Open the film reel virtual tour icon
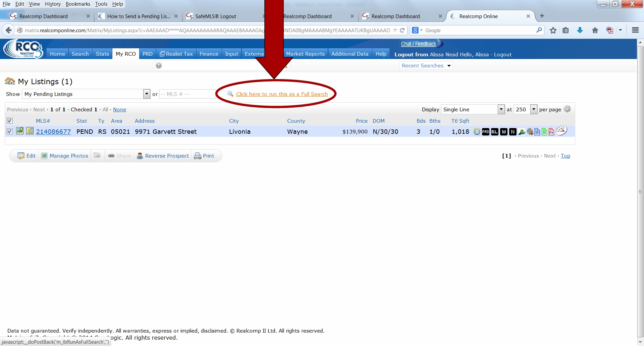Image resolution: width=644 pixels, height=346 pixels. pyautogui.click(x=530, y=132)
